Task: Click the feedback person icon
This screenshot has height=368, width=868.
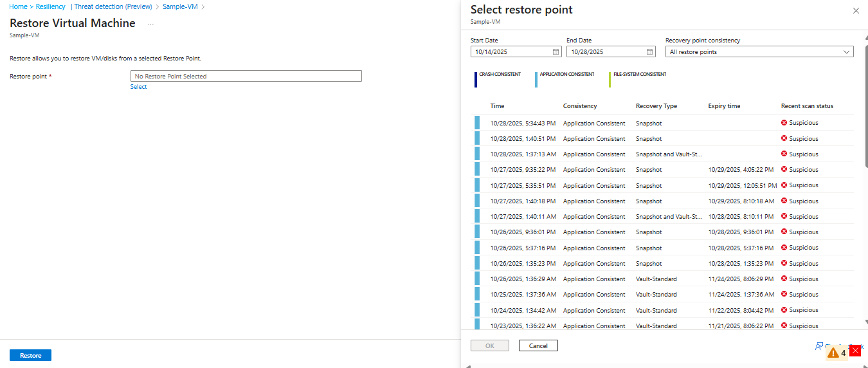Action: pyautogui.click(x=819, y=346)
